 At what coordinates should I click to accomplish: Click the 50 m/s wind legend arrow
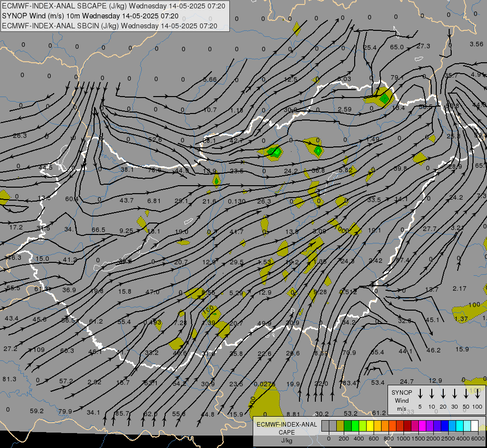click(x=466, y=393)
